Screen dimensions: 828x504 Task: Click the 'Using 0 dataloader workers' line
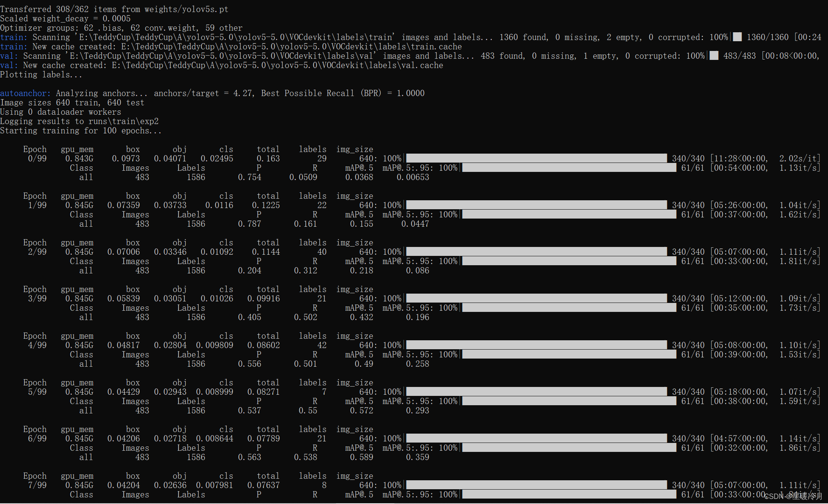click(60, 112)
